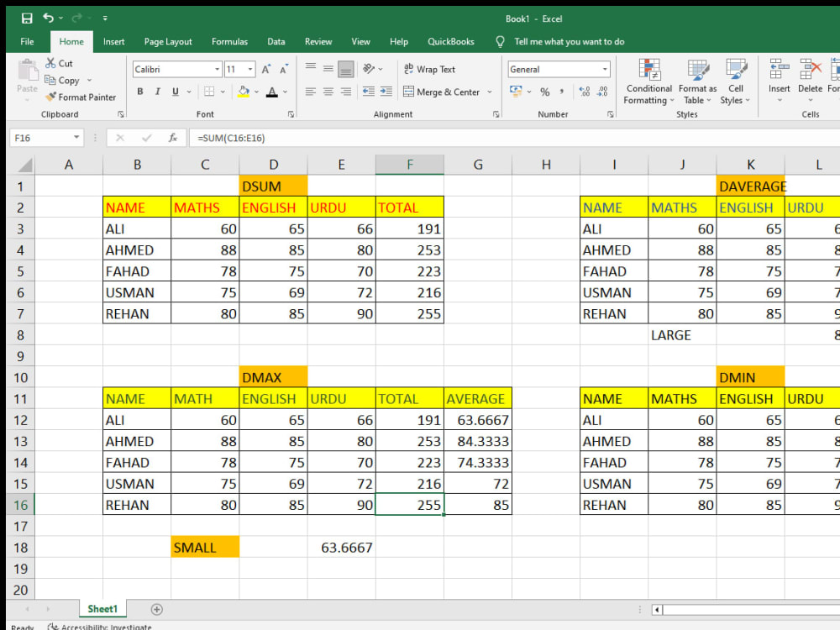Toggle Bold formatting

point(139,92)
